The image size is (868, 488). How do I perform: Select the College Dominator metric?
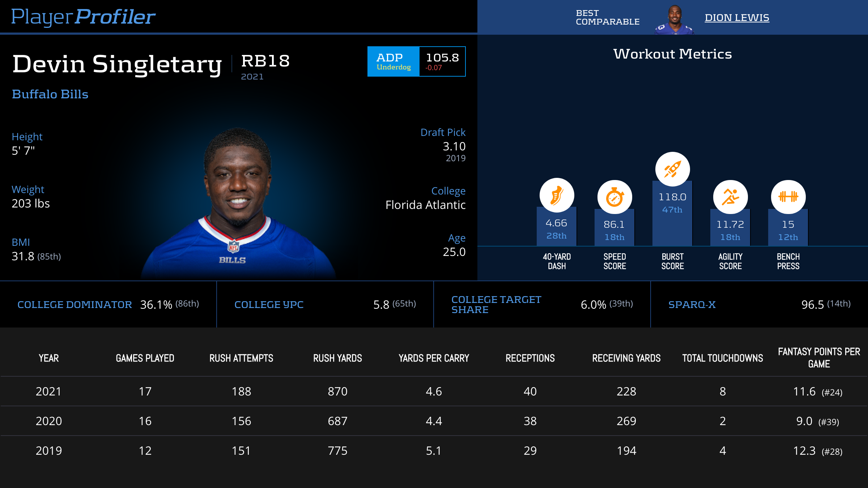(75, 305)
